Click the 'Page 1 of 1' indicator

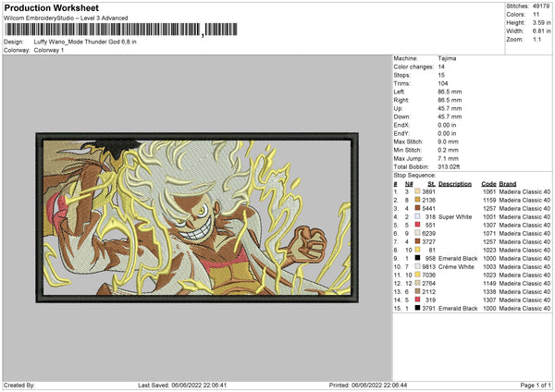(x=536, y=385)
